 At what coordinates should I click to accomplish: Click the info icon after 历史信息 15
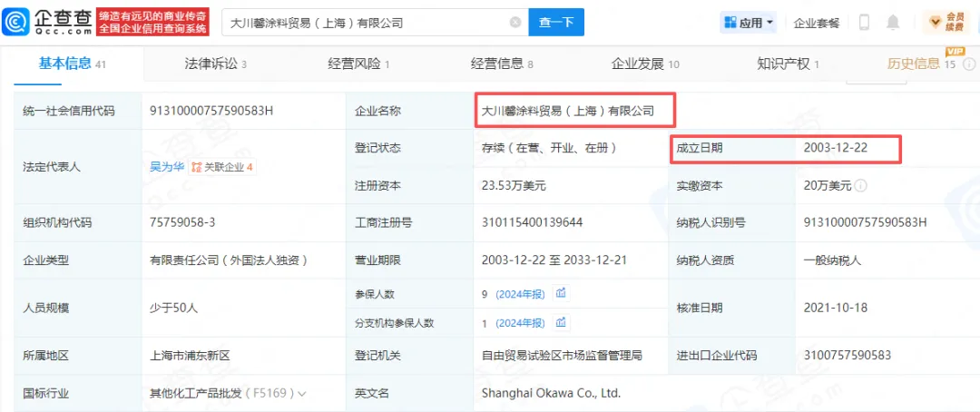pyautogui.click(x=969, y=64)
